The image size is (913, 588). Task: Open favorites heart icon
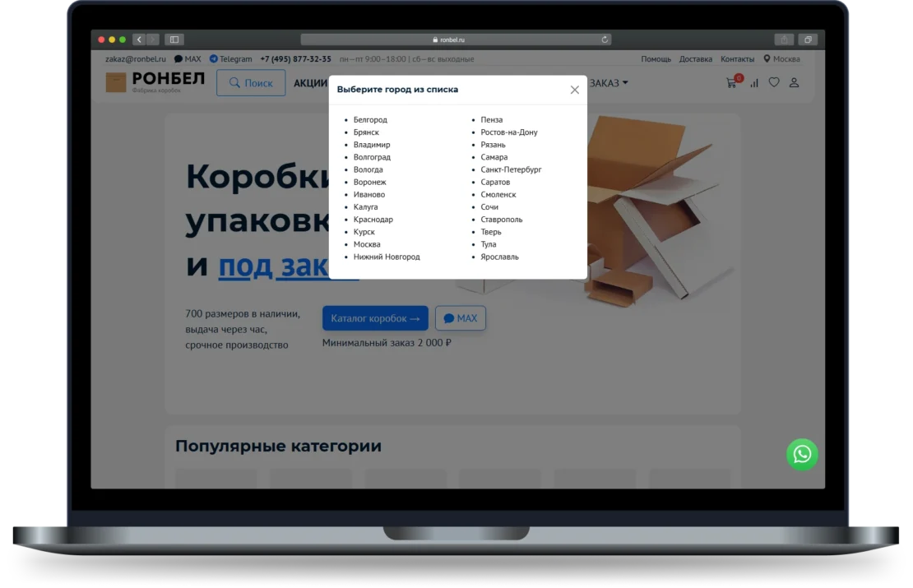pyautogui.click(x=774, y=83)
